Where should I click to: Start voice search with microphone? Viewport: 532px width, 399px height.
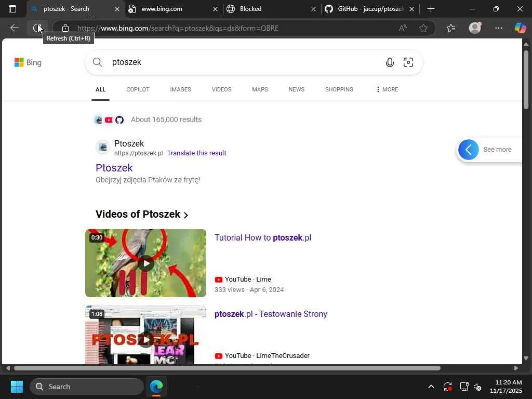tap(390, 62)
